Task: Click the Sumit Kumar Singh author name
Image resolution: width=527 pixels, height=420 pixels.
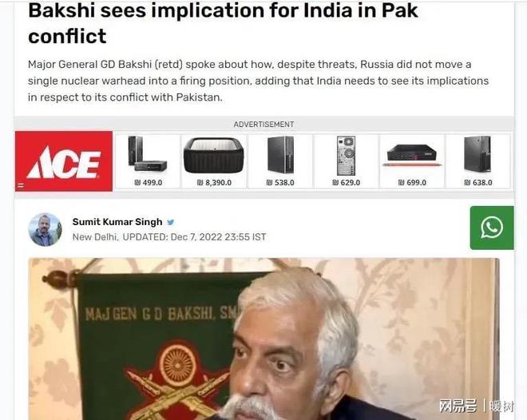Action: [x=117, y=222]
